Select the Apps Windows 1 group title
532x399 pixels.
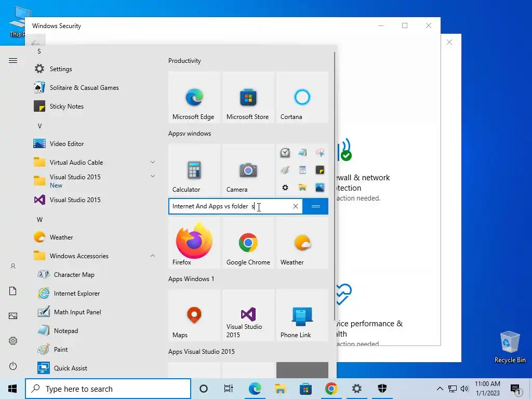(x=191, y=279)
